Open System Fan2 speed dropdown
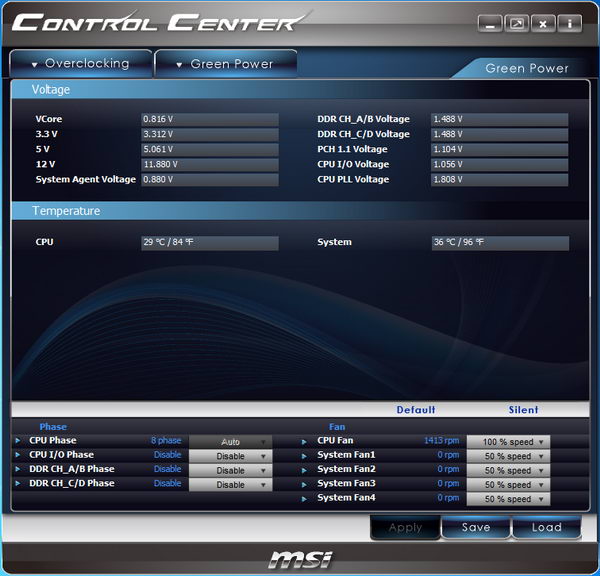 pyautogui.click(x=508, y=470)
